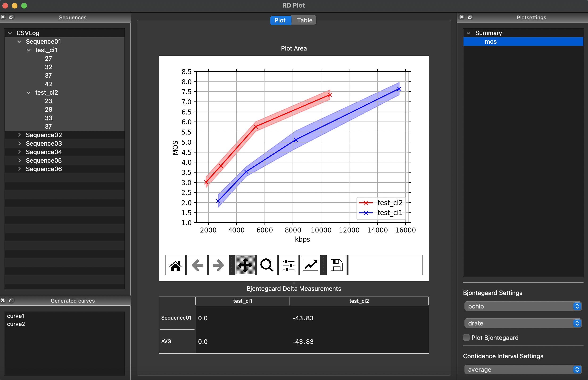The image size is (588, 380).
Task: Collapse the test_ci1 tree node
Action: click(29, 50)
